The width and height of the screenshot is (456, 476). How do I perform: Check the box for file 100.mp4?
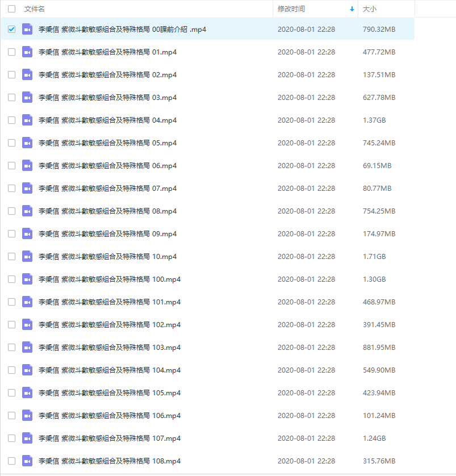(x=11, y=279)
